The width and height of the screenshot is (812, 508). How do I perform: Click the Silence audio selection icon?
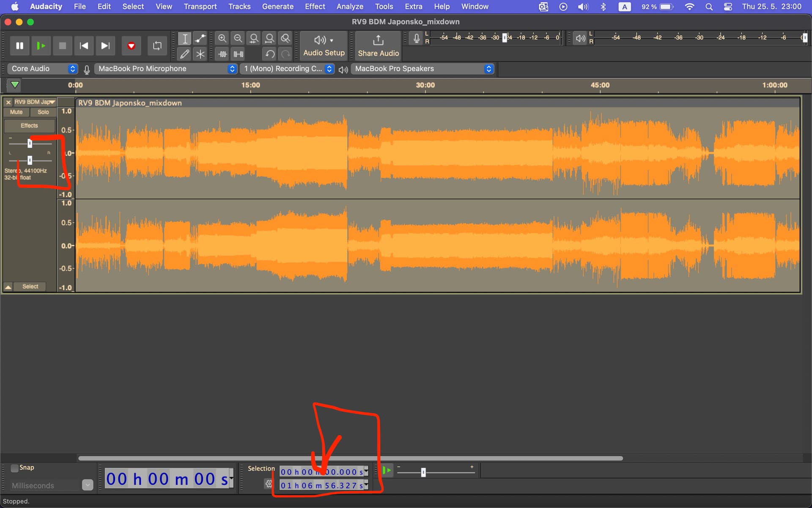pyautogui.click(x=238, y=54)
